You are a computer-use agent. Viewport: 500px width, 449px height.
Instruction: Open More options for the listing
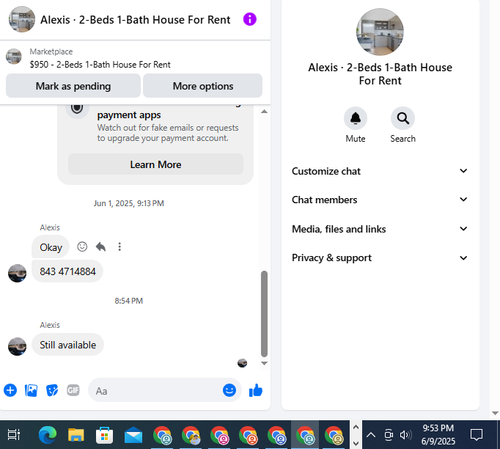point(203,86)
